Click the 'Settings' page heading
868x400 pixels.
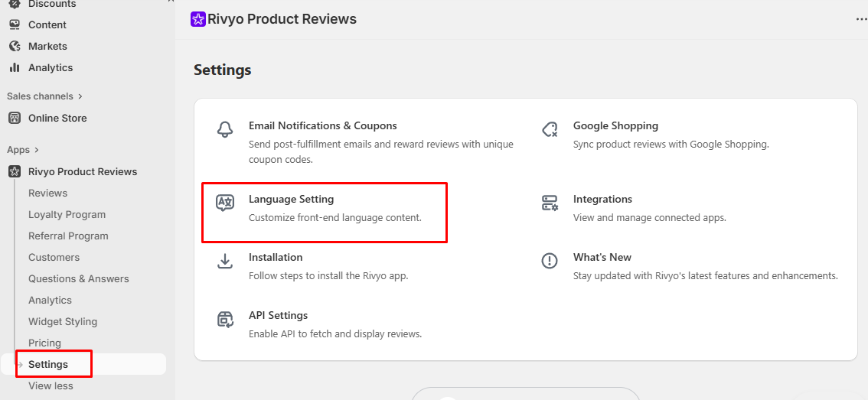click(x=223, y=70)
